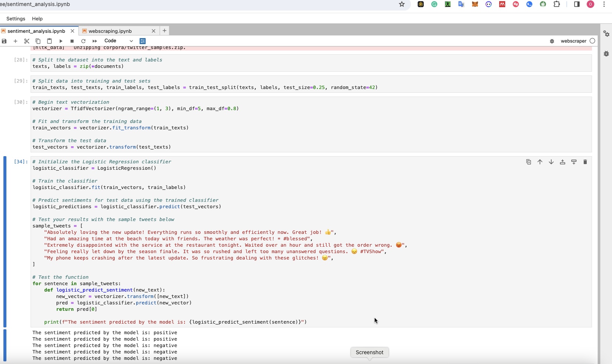Place cursor on train_test_split code line

(x=205, y=88)
